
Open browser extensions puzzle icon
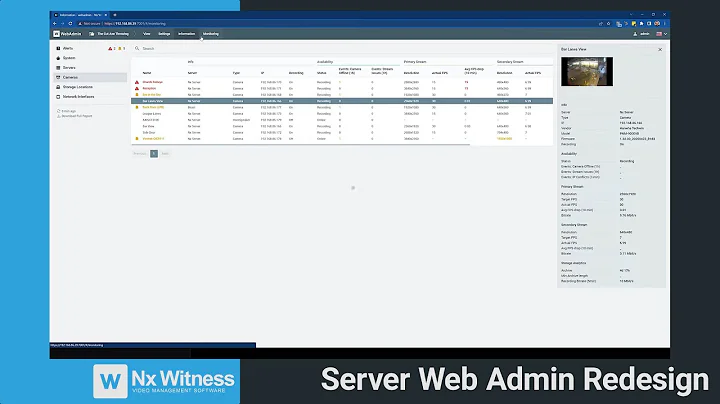point(641,23)
